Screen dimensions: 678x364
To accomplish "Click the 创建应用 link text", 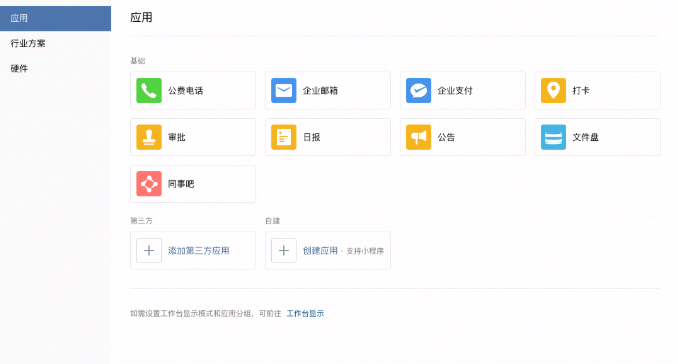I will pos(320,251).
